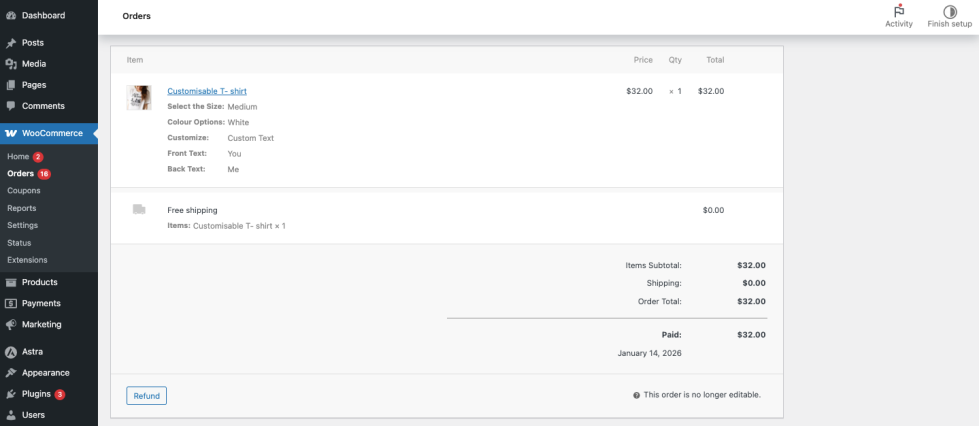
Task: Click the Media library icon
Action: coord(10,64)
